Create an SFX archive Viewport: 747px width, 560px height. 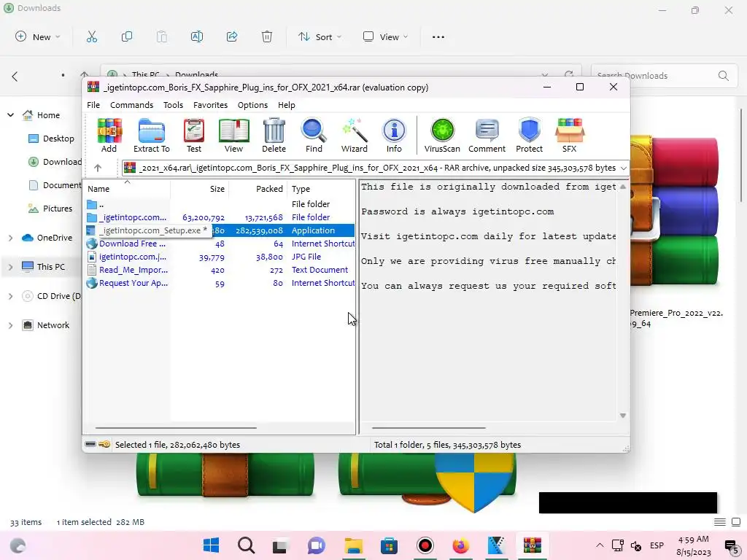click(x=569, y=135)
